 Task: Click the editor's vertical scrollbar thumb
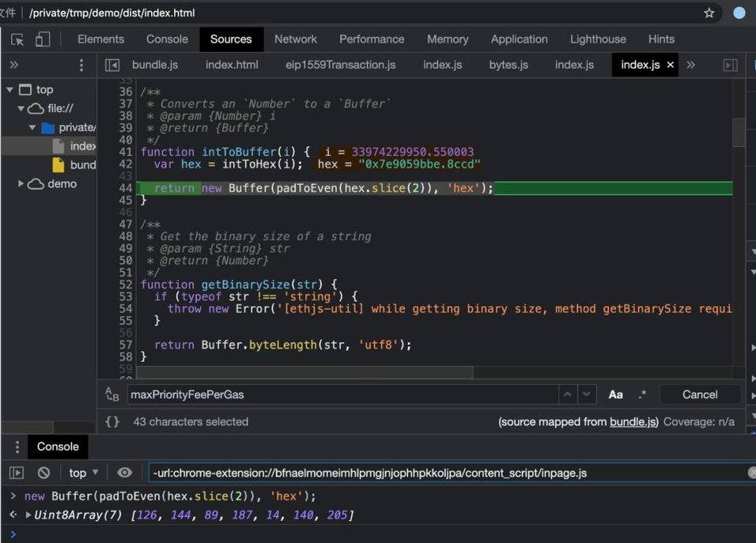[738, 131]
